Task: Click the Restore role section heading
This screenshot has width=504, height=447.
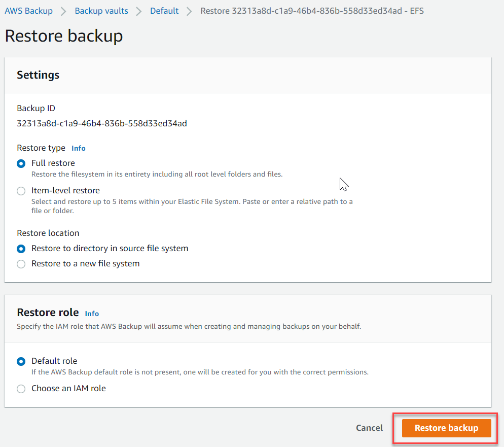Action: 48,313
